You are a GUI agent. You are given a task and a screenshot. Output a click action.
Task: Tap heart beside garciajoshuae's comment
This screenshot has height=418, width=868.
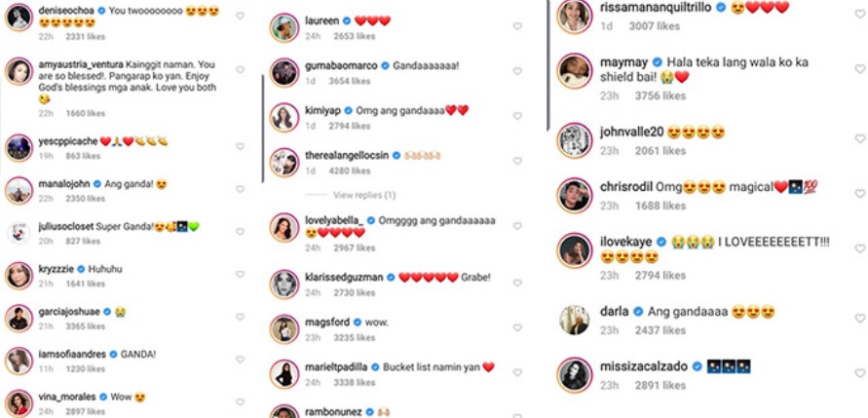(x=240, y=318)
